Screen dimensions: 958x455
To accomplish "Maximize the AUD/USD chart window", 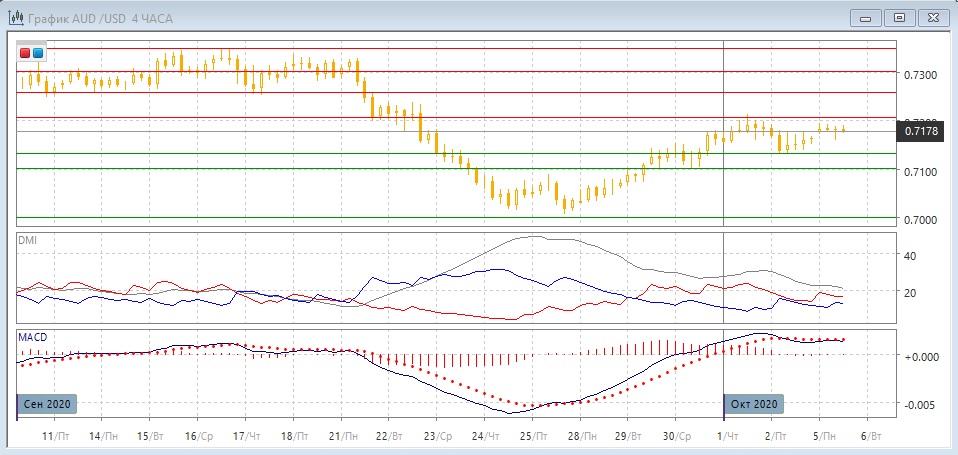I will tap(900, 17).
